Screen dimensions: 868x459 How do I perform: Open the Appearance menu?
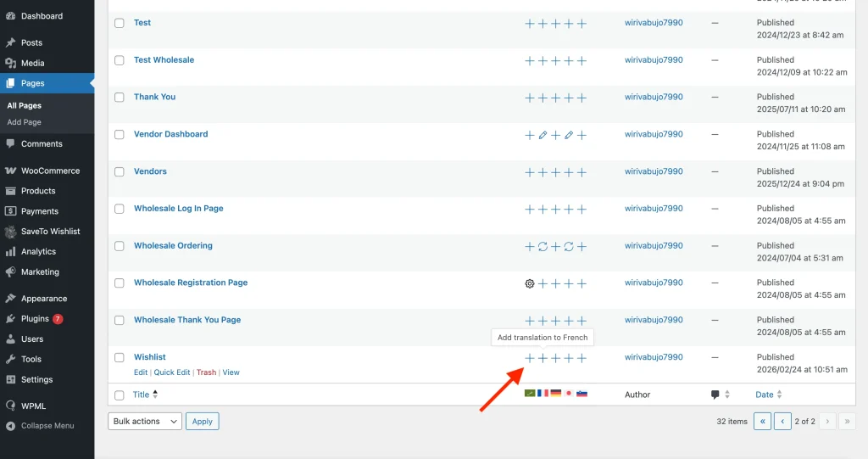44,299
